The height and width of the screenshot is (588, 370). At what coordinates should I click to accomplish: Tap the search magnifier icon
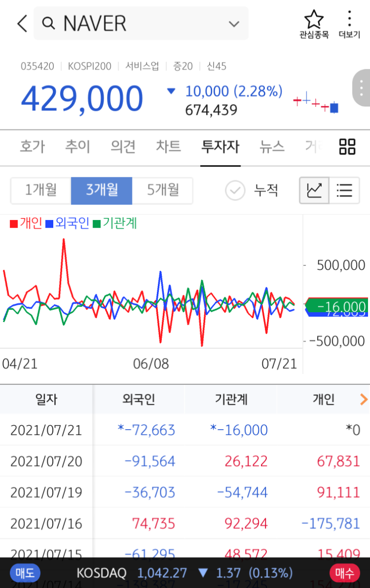[48, 23]
